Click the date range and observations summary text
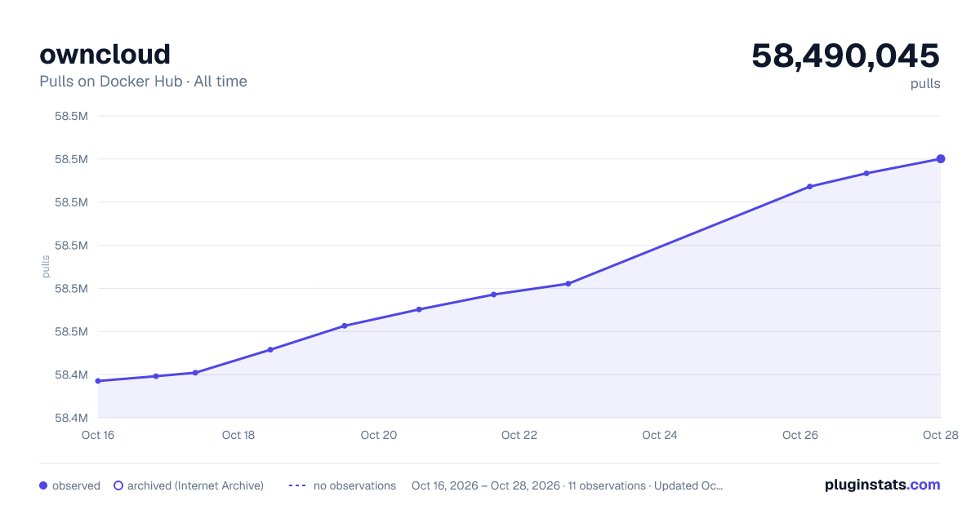 point(568,485)
